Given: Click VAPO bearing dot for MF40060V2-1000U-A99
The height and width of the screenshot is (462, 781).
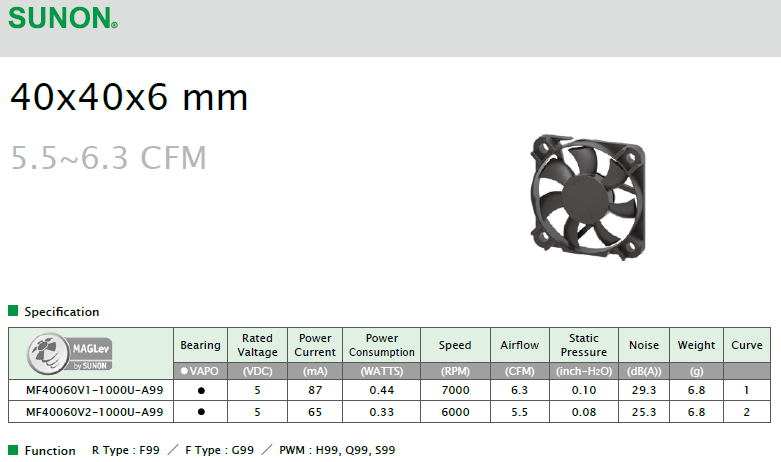Looking at the screenshot, I should click(201, 412).
